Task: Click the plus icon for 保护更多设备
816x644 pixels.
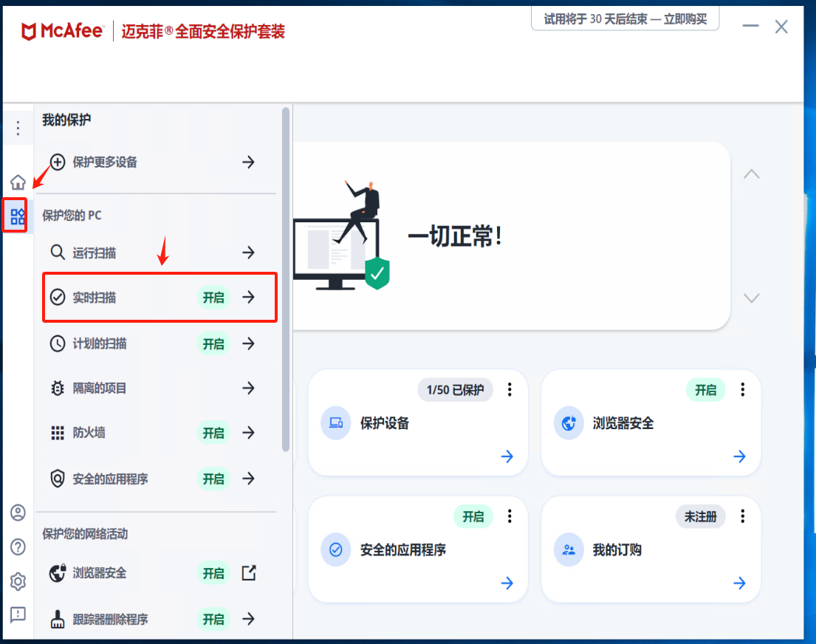Action: (58, 162)
